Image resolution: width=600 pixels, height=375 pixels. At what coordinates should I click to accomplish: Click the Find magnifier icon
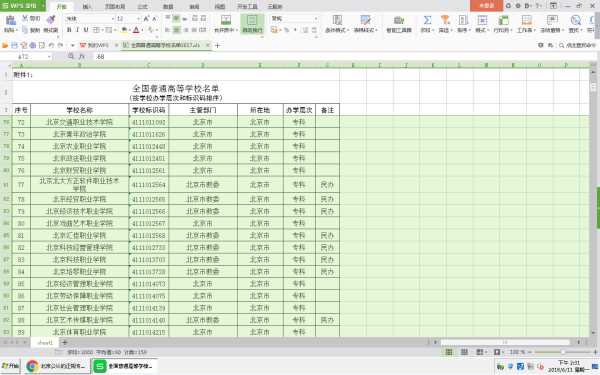(x=575, y=20)
